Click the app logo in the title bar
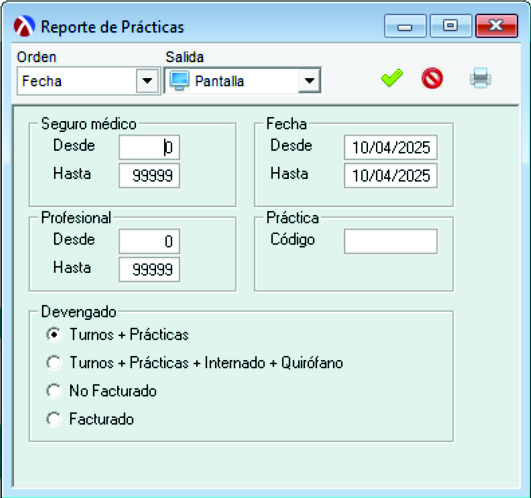 click(24, 26)
